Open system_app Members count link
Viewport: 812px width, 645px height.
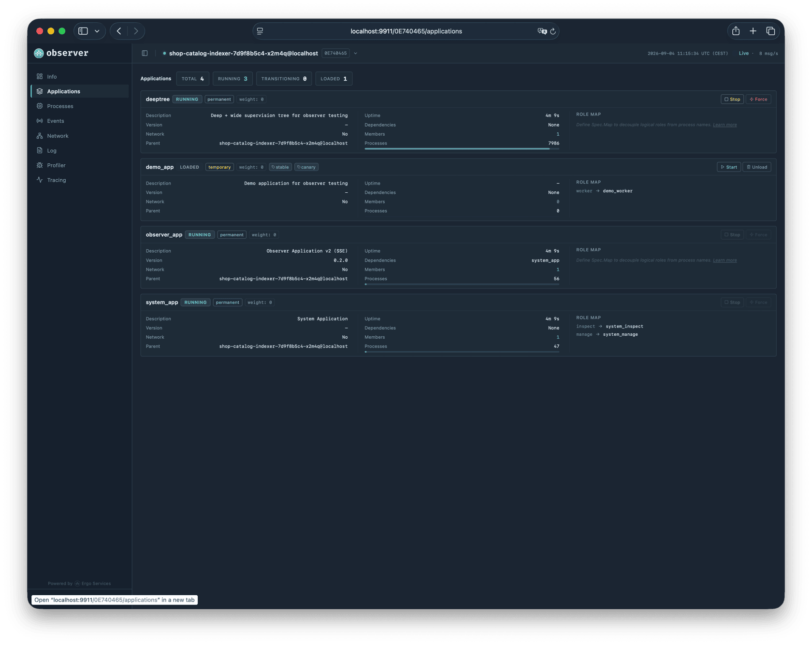coord(557,337)
